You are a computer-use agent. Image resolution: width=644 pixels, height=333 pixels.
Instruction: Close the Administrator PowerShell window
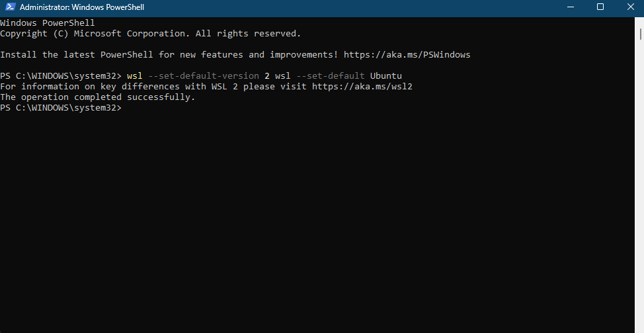pyautogui.click(x=631, y=7)
